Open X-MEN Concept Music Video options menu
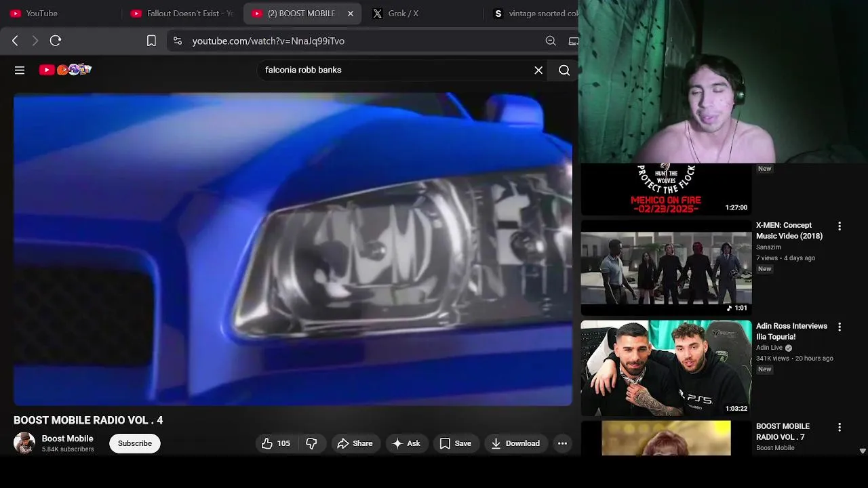The height and width of the screenshot is (488, 868). point(840,226)
